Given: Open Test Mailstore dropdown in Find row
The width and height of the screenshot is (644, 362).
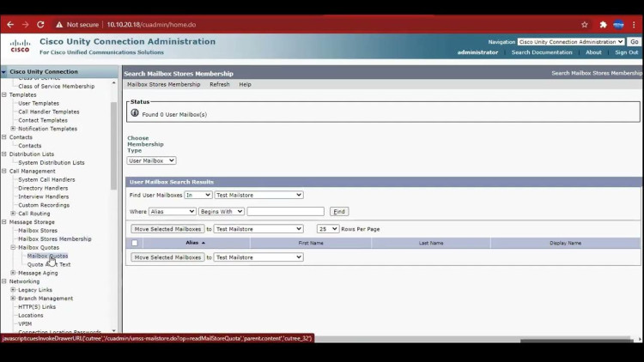Looking at the screenshot, I should [258, 195].
